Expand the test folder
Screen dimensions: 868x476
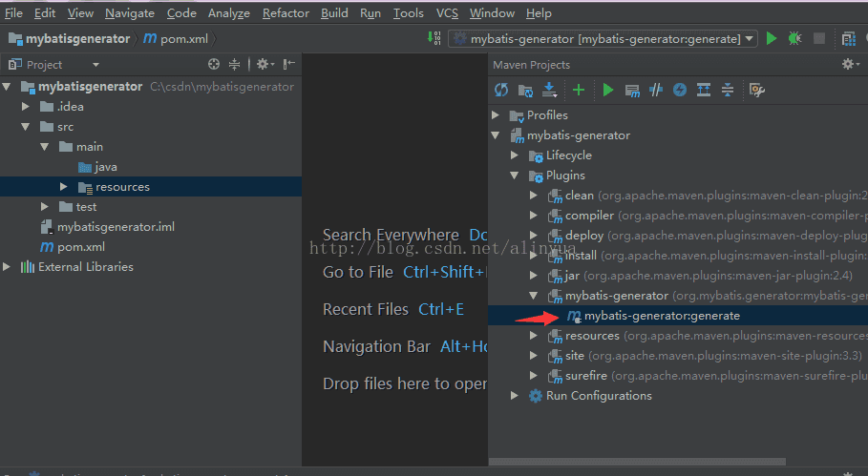pyautogui.click(x=45, y=207)
